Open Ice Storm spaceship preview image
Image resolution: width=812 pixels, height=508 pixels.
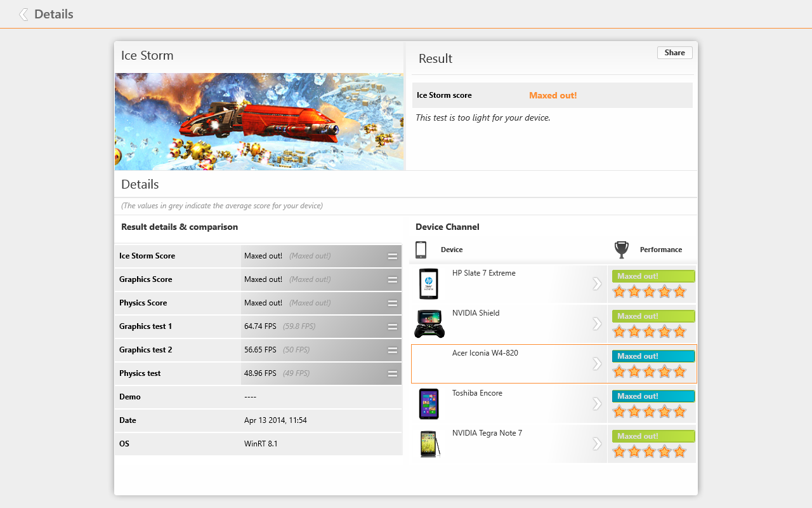pyautogui.click(x=259, y=121)
